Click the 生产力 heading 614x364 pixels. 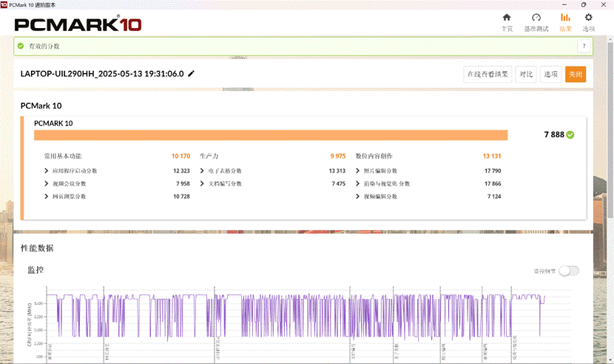point(209,156)
